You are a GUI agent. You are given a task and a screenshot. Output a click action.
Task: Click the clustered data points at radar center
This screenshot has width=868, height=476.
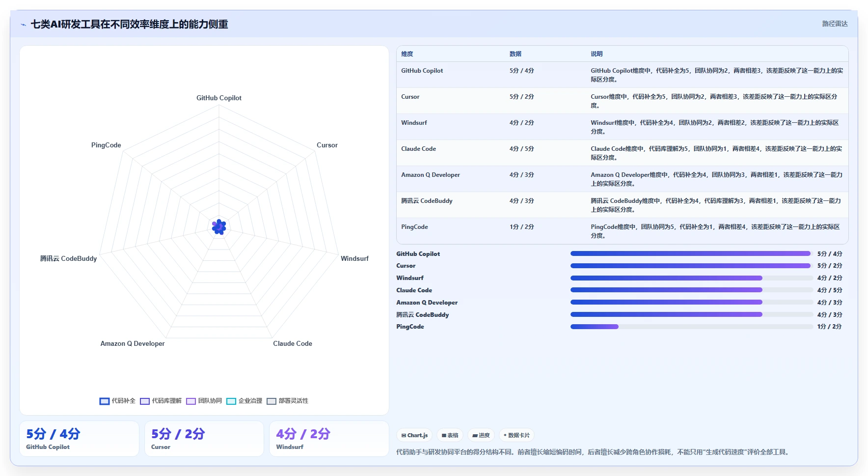click(x=219, y=227)
